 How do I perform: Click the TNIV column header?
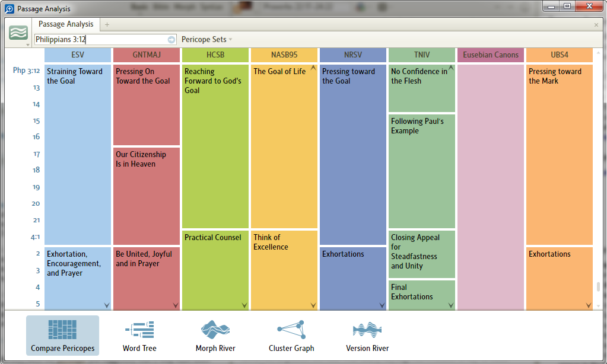coord(422,55)
